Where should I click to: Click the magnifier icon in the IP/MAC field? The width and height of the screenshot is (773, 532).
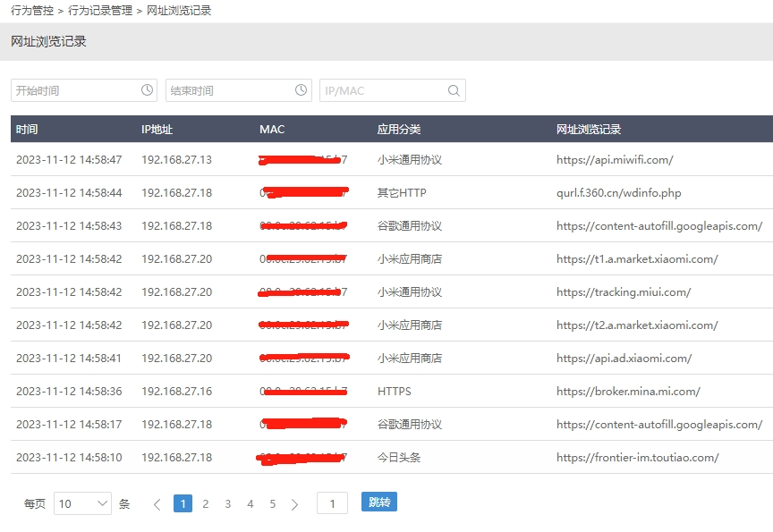pos(454,89)
